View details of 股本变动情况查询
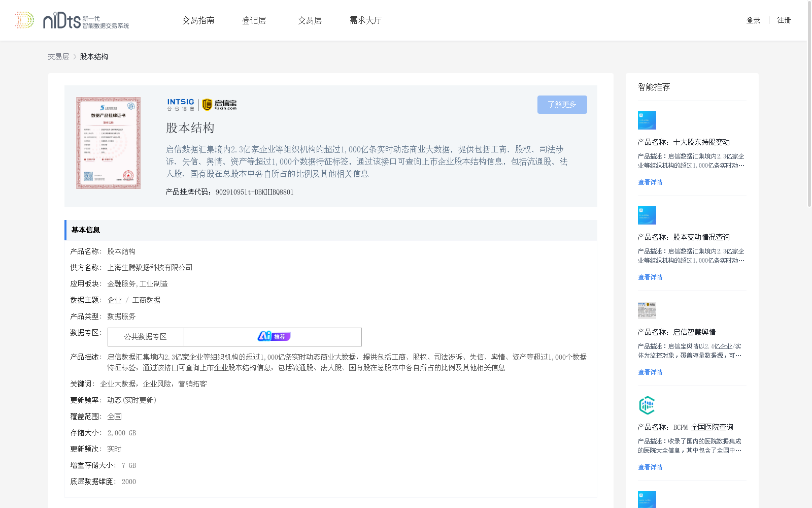The width and height of the screenshot is (812, 508). (x=650, y=277)
